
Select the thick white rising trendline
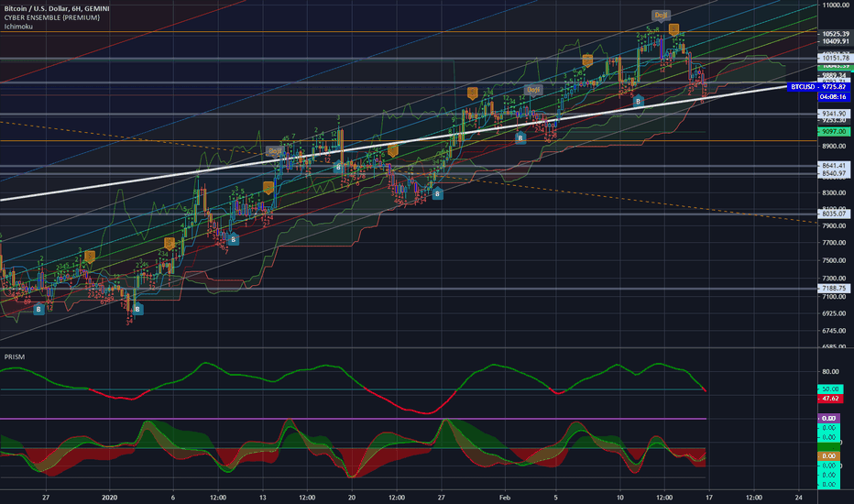coord(394,143)
